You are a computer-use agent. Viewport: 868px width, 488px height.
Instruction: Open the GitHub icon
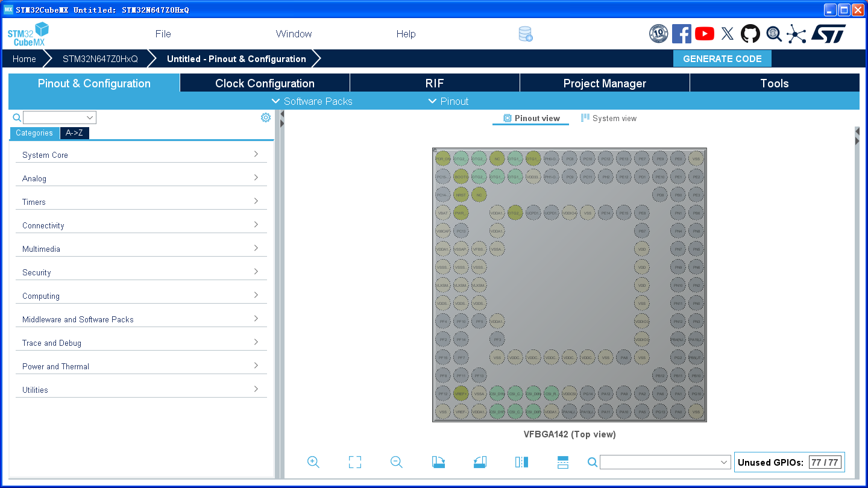click(750, 34)
